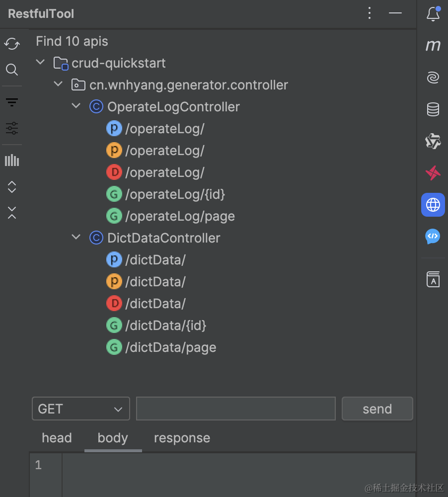Open the Database tool window icon
The width and height of the screenshot is (448, 497).
pyautogui.click(x=433, y=109)
